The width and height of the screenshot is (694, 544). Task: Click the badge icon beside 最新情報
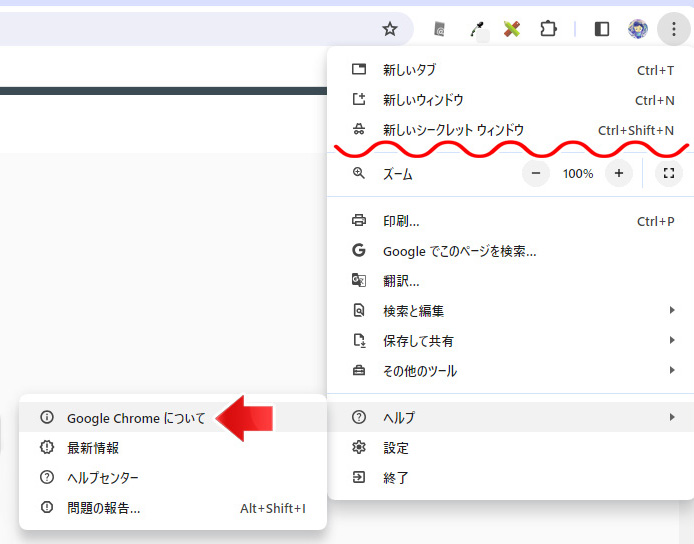coord(46,447)
